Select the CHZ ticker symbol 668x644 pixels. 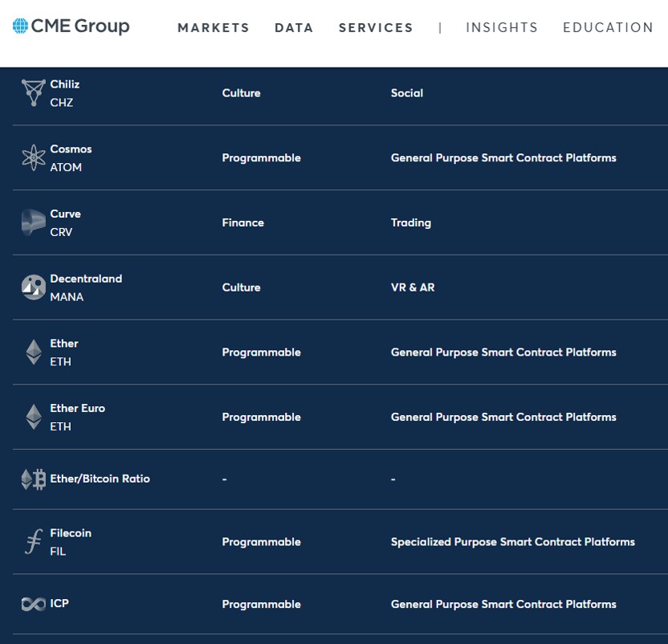[x=61, y=103]
